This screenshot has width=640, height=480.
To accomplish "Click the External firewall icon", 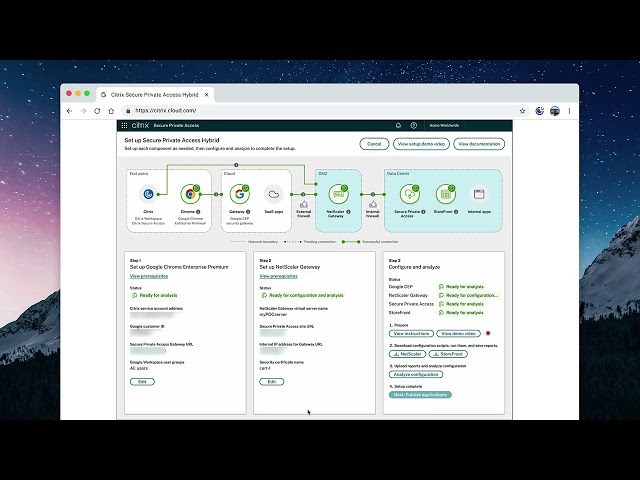I will coord(304,204).
